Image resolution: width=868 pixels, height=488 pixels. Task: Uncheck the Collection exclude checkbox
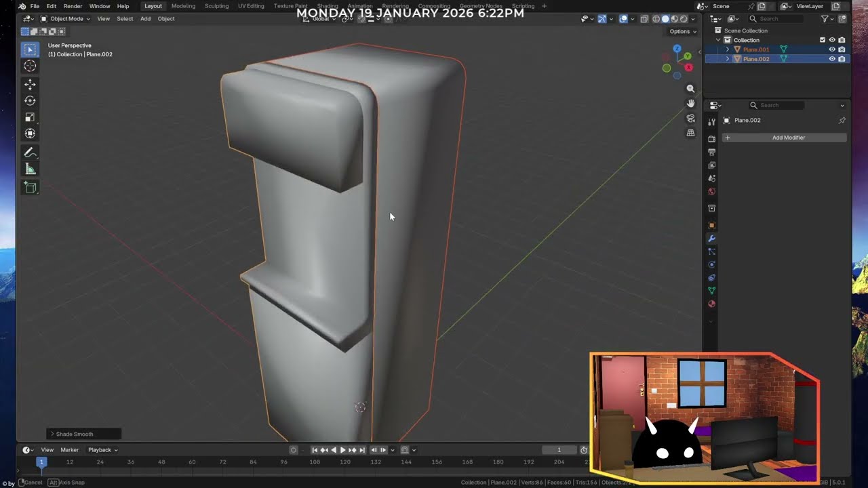click(x=823, y=40)
